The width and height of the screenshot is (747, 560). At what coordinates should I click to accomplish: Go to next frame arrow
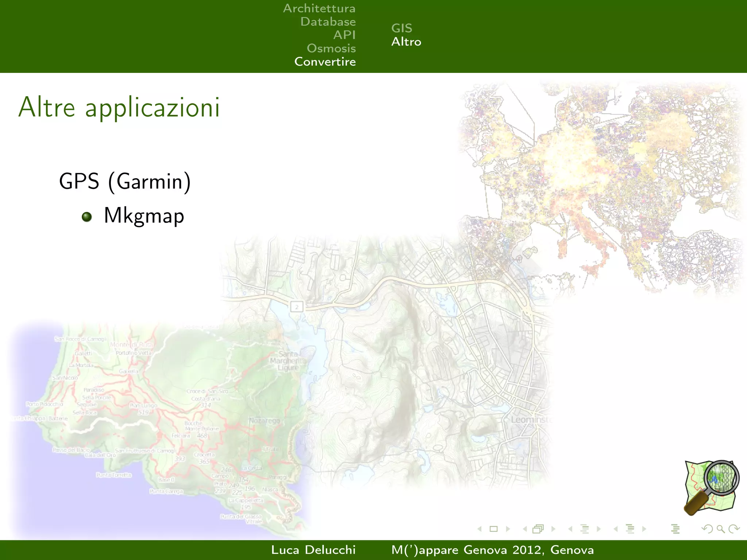[553, 529]
